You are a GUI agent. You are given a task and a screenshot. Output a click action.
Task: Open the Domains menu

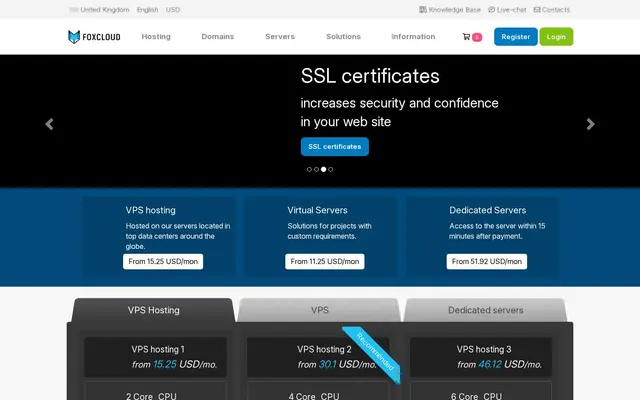pyautogui.click(x=218, y=37)
